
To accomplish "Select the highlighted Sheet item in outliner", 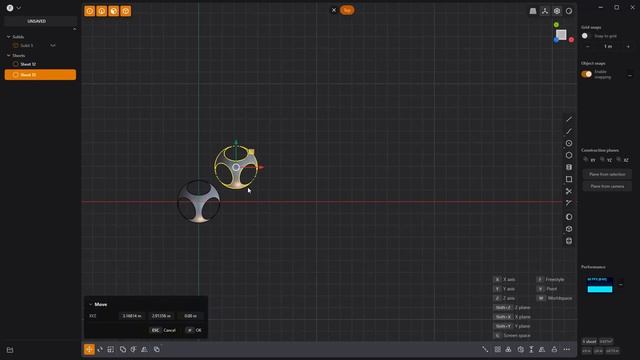I will 40,75.
